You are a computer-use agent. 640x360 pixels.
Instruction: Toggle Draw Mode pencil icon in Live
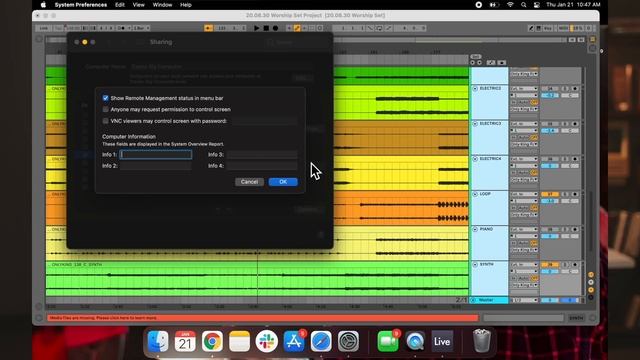531,28
